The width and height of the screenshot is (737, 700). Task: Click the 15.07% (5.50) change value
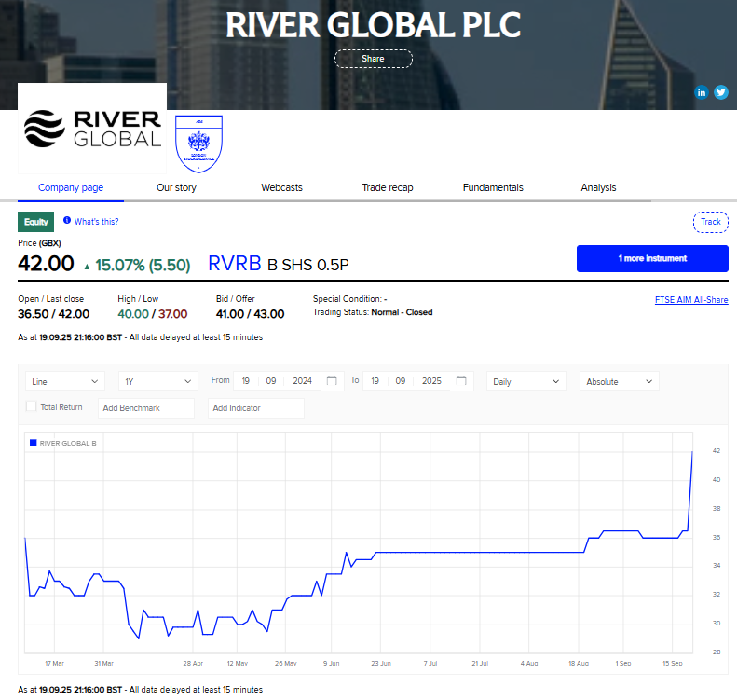(x=143, y=265)
